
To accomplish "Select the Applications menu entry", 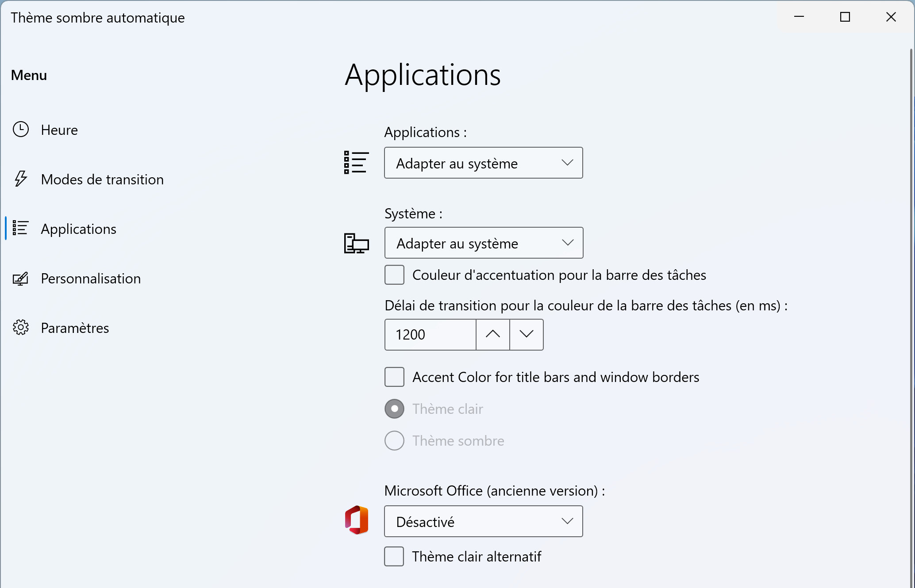I will point(79,229).
